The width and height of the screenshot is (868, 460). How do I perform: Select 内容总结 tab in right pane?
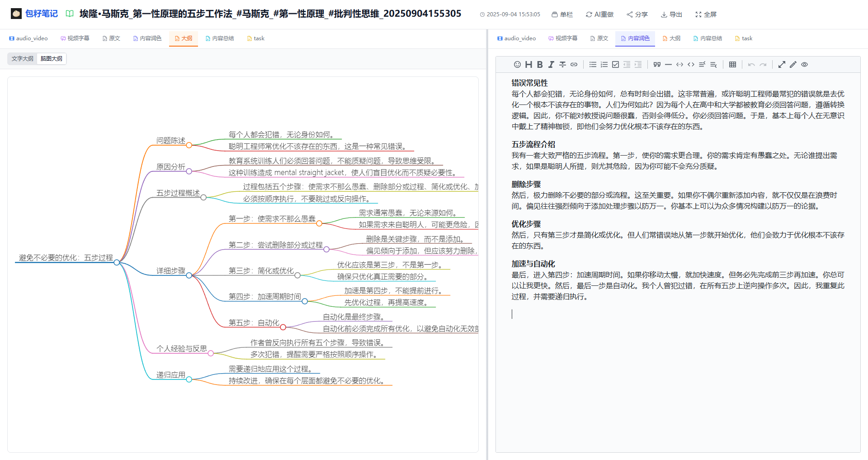pyautogui.click(x=708, y=38)
